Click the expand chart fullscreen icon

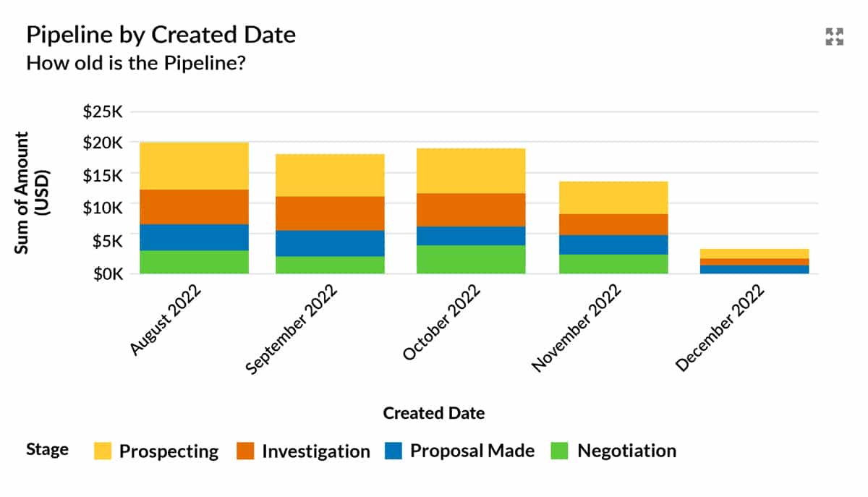835,37
